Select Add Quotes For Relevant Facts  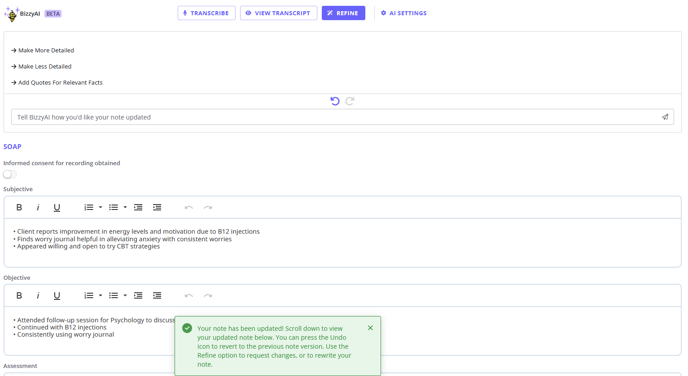57,82
